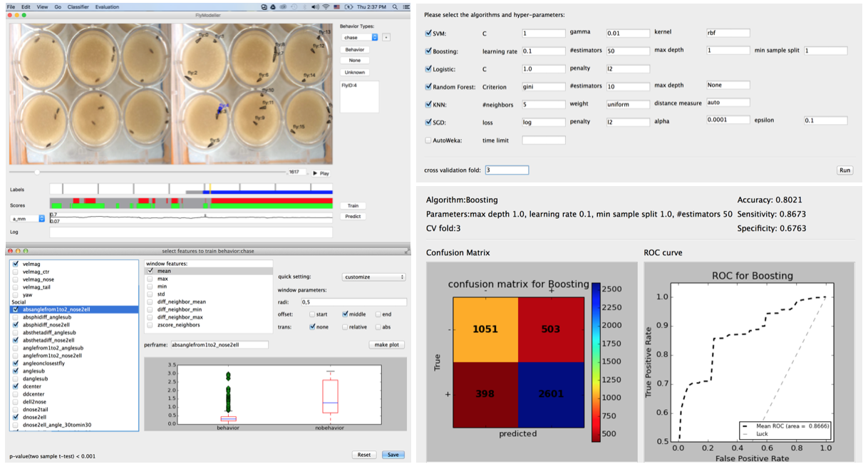This screenshot has width=868, height=469.
Task: Click the SVM kernel field showing rbf
Action: 728,33
